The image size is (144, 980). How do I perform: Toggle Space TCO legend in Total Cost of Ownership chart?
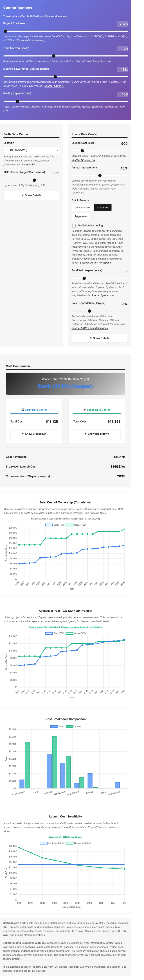coord(76,525)
